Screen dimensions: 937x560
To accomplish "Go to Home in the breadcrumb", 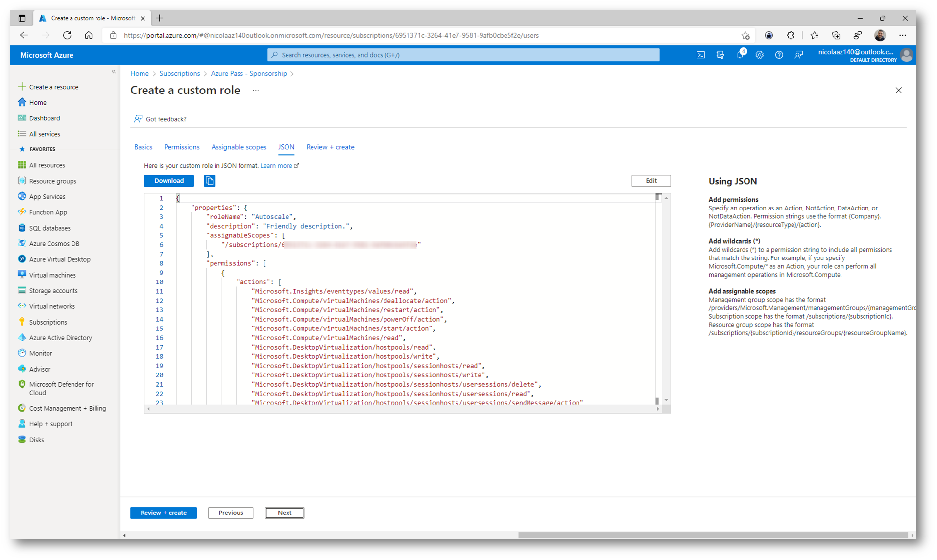I will tap(139, 73).
